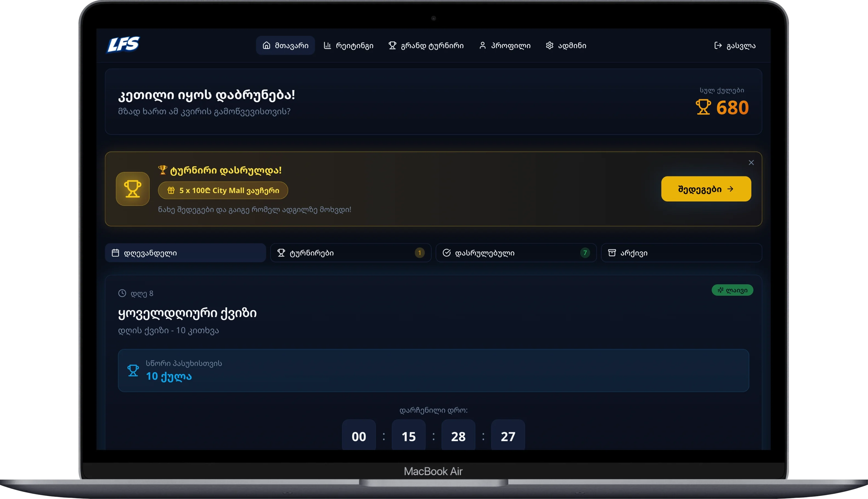Viewport: 868px width, 499px height.
Task: Click the green 7 badge on დასრულებული
Action: pos(585,253)
